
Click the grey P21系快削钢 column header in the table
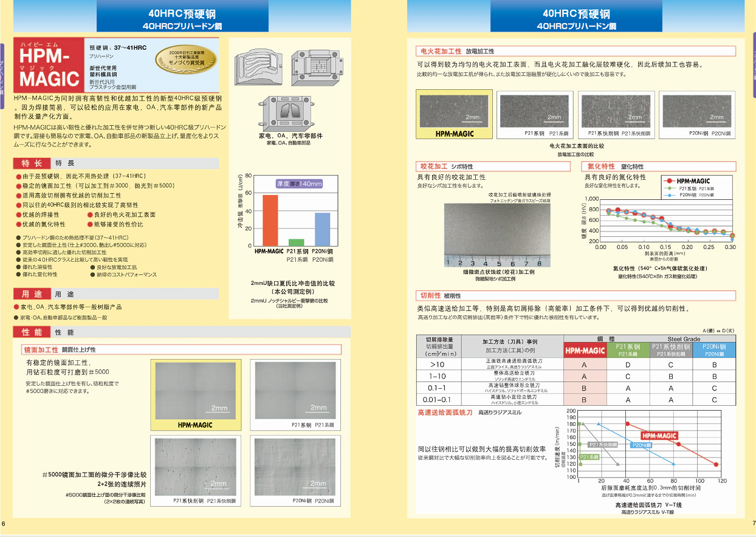(x=671, y=351)
